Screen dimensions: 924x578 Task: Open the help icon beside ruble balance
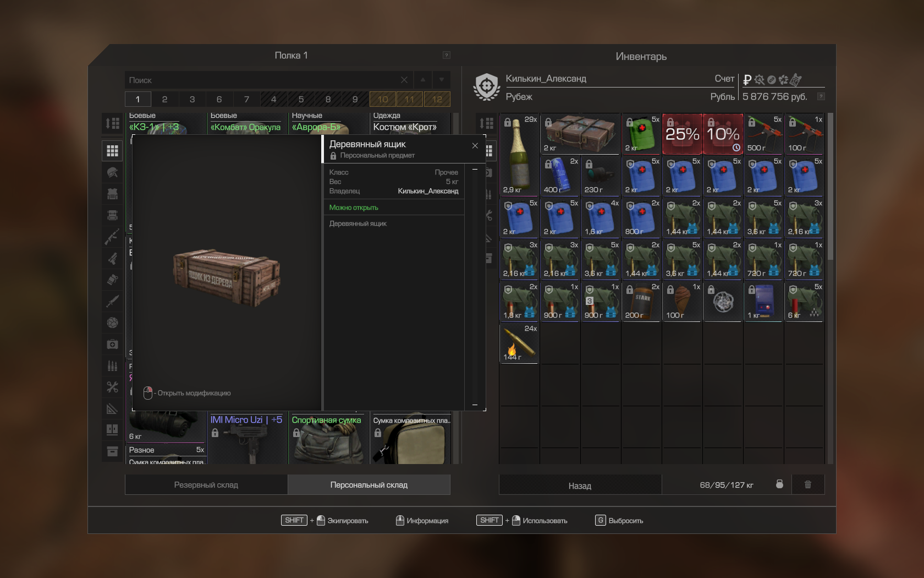pyautogui.click(x=821, y=96)
